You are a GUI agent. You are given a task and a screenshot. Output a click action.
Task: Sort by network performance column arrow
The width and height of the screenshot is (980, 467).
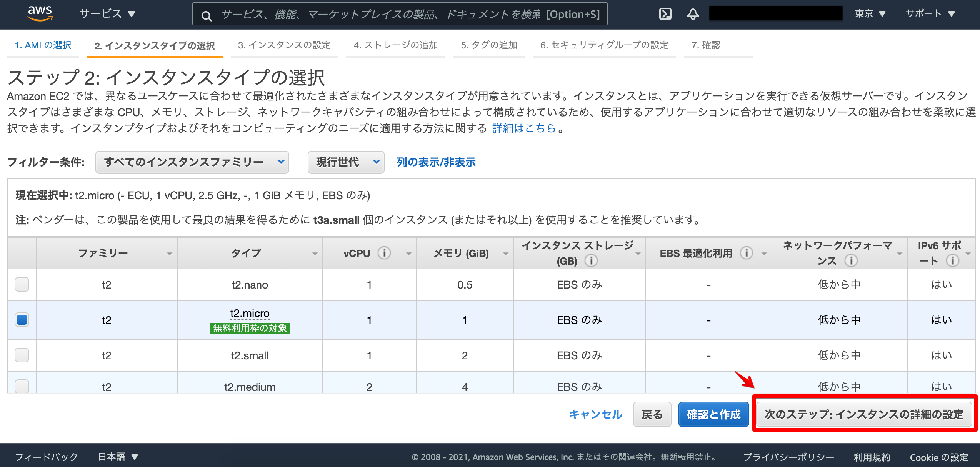coord(899,254)
